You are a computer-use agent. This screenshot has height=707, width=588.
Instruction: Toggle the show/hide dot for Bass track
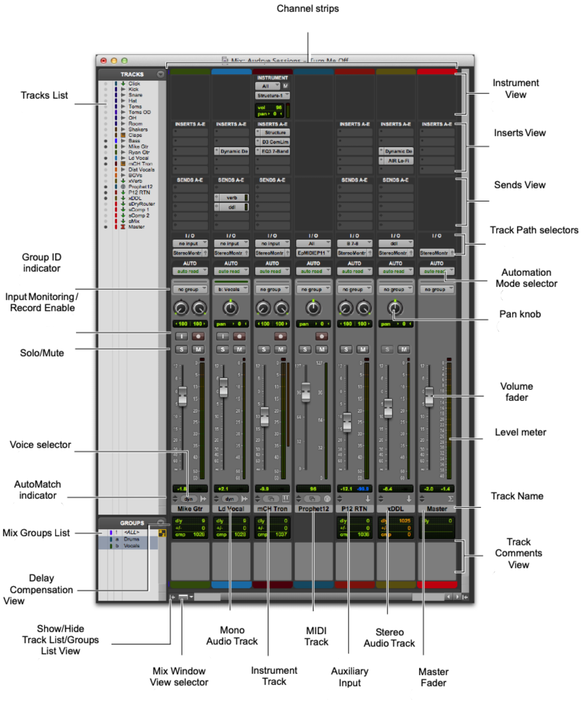106,141
